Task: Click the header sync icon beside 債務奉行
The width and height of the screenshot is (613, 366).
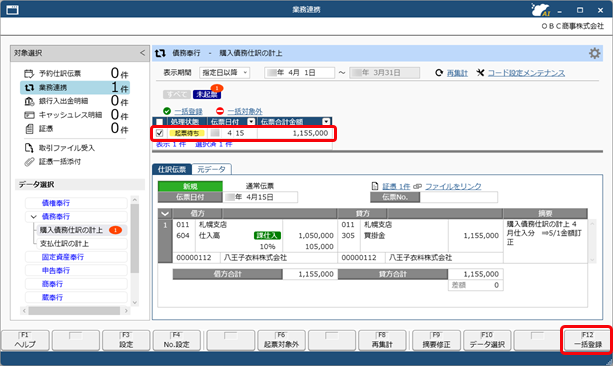Action: coord(160,53)
